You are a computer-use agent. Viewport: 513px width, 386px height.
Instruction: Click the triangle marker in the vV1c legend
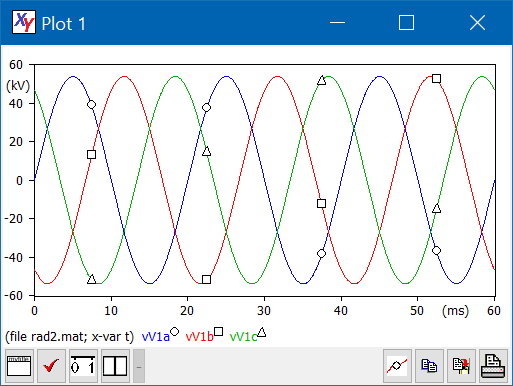coord(262,332)
